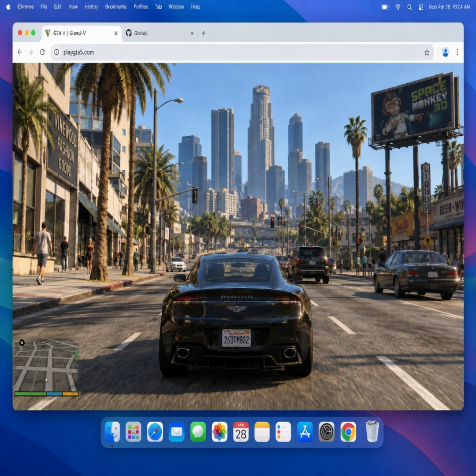
Task: Open Finder from the Dock
Action: coord(112,431)
